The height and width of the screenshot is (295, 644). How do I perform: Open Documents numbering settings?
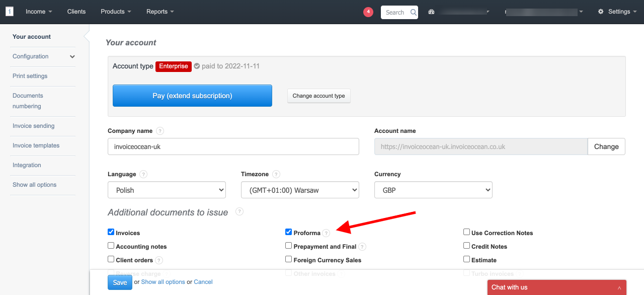(28, 101)
